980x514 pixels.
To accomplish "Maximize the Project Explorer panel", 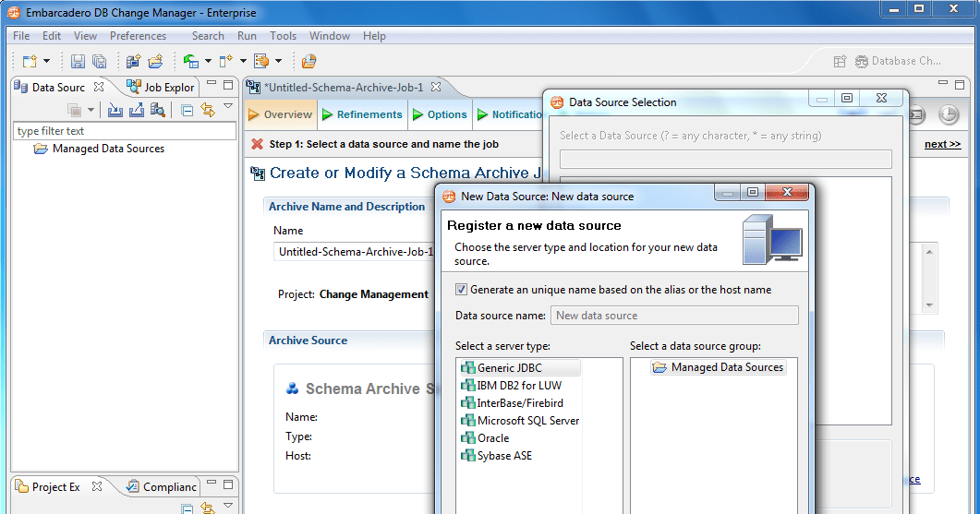I will (x=228, y=484).
